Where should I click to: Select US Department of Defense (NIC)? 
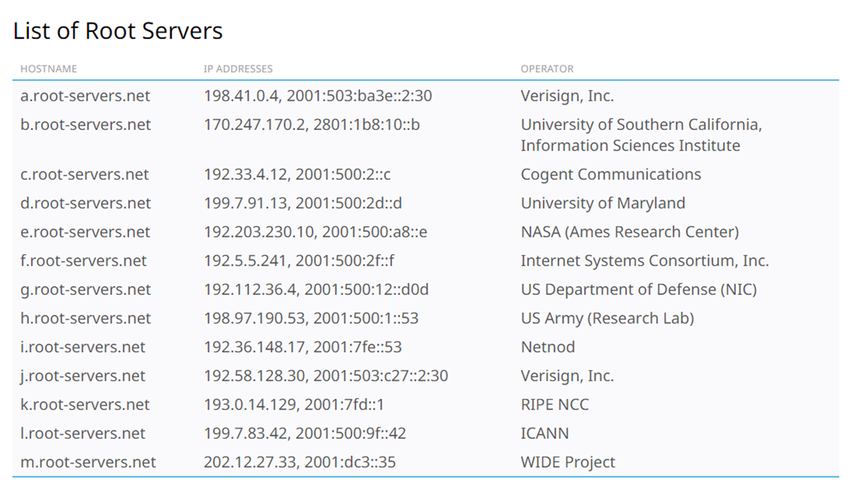click(x=638, y=290)
